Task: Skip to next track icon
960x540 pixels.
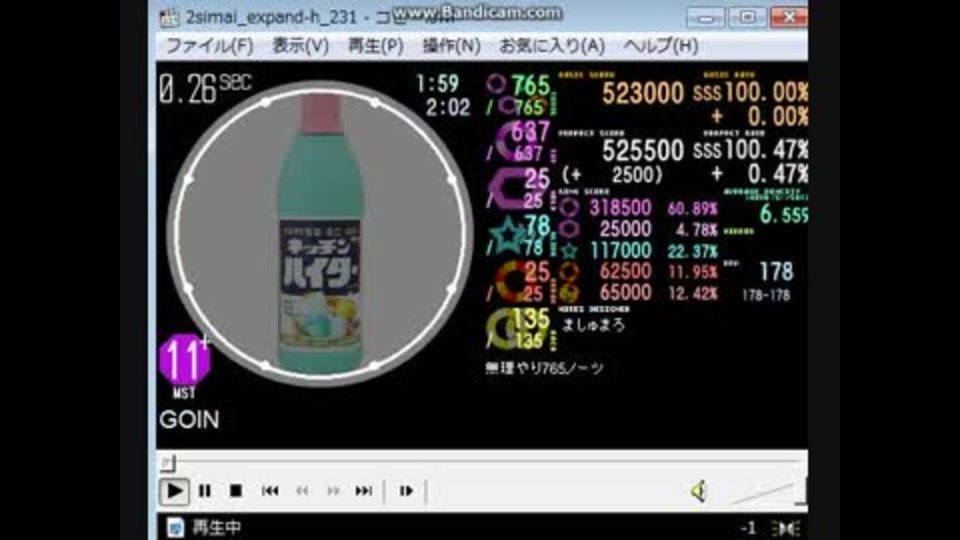Action: (364, 491)
